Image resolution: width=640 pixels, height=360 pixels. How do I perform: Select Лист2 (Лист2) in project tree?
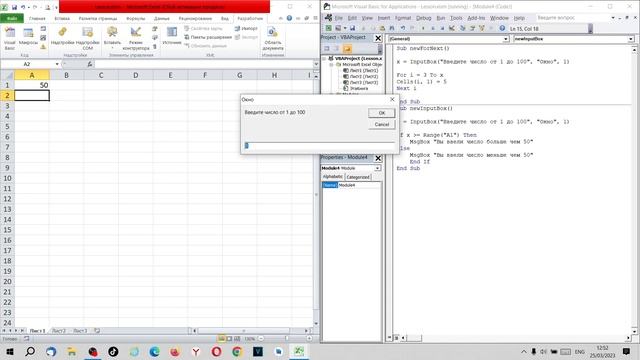click(364, 76)
